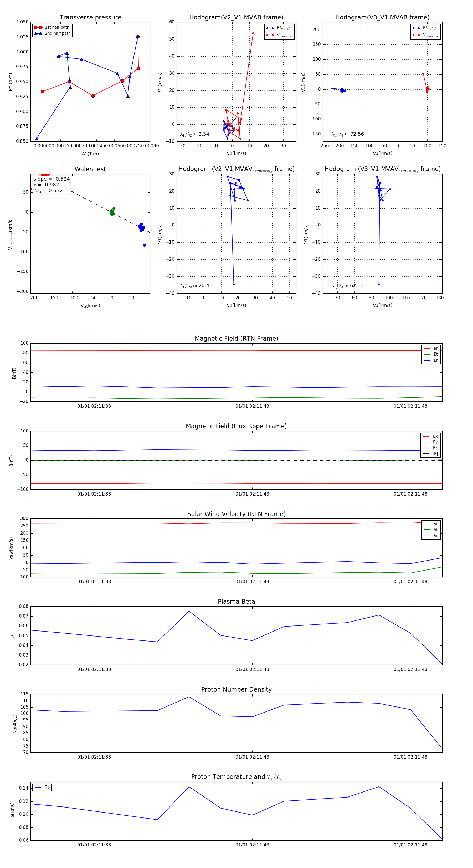Click the green point cluster in WalenTest plot
The width and height of the screenshot is (473, 868).
112,212
